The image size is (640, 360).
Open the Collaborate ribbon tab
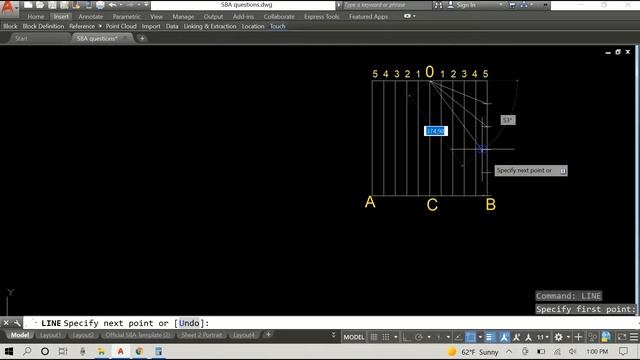pyautogui.click(x=279, y=17)
